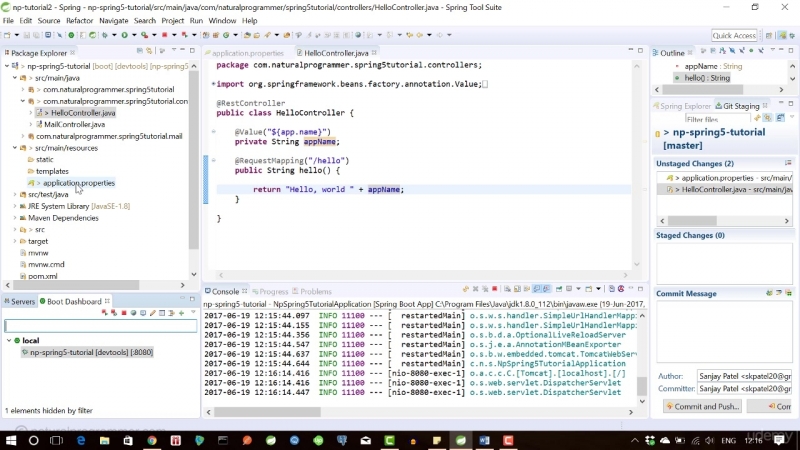800x450 pixels.
Task: Click Open Console icon in Boot Dashboard
Action: [143, 313]
